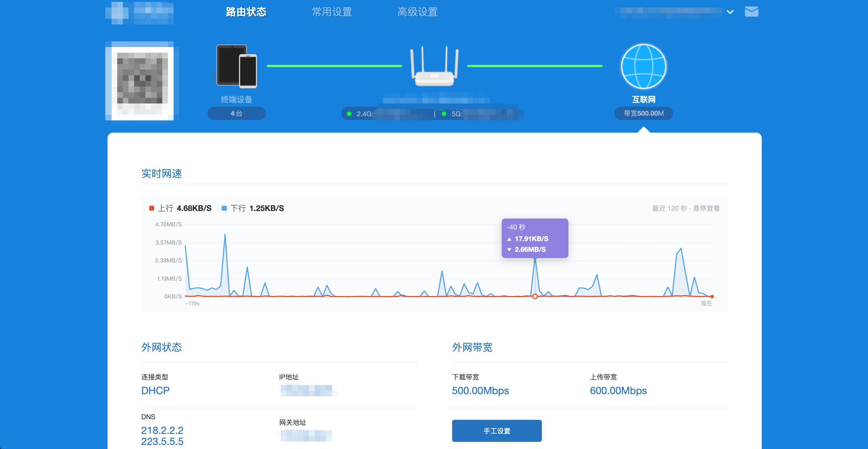Click DNS address 223.5.5.5
868x449 pixels.
162,441
